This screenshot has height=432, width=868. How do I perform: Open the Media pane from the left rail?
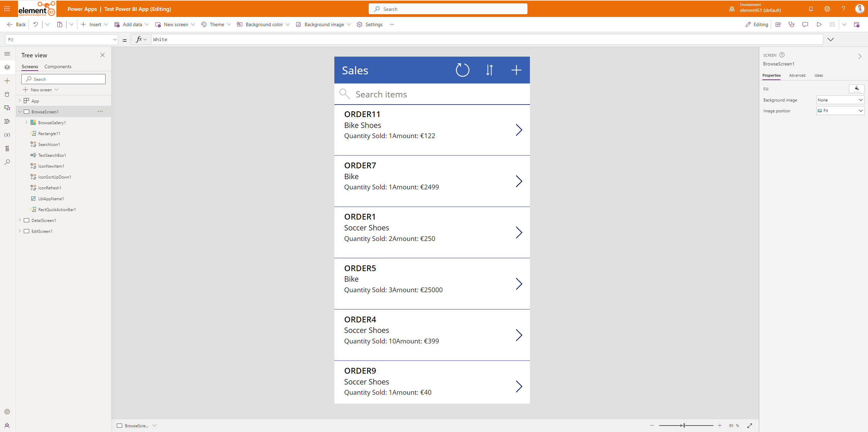tap(7, 108)
